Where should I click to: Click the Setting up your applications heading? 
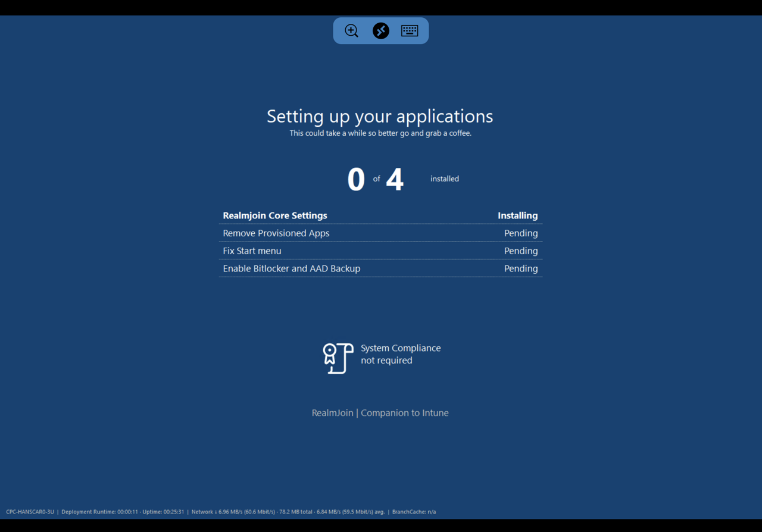point(380,116)
